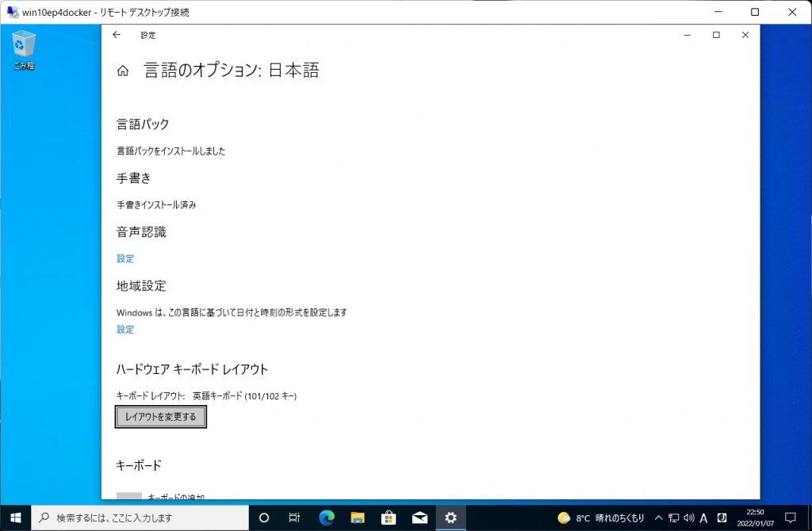The width and height of the screenshot is (812, 531).
Task: Open the Mail app from the taskbar
Action: pos(420,518)
